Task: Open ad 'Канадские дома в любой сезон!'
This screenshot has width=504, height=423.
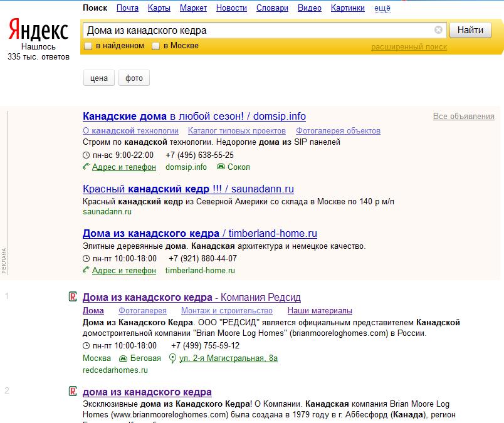Action: [194, 116]
